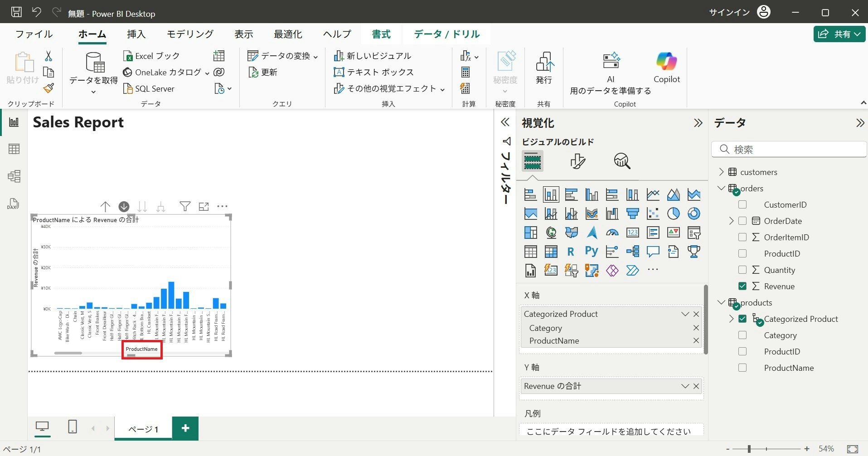The image size is (868, 456).
Task: Open the Analytics pane magnifier icon
Action: coord(622,161)
